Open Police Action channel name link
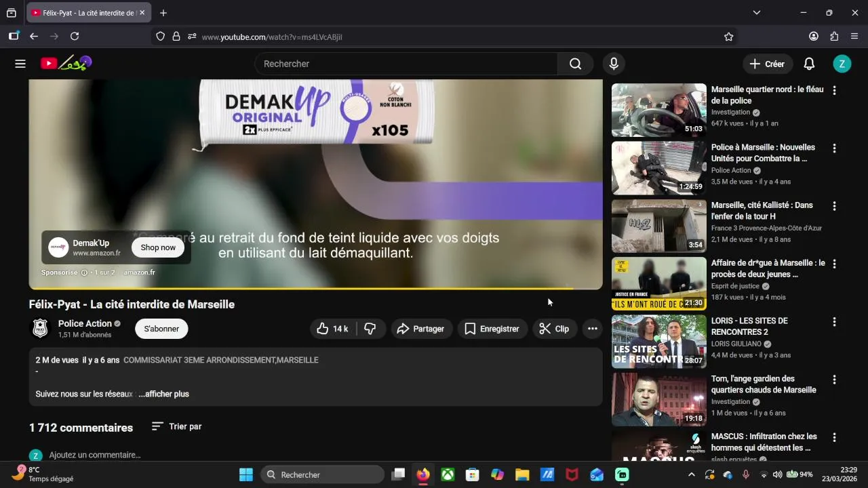This screenshot has width=868, height=488. [85, 323]
